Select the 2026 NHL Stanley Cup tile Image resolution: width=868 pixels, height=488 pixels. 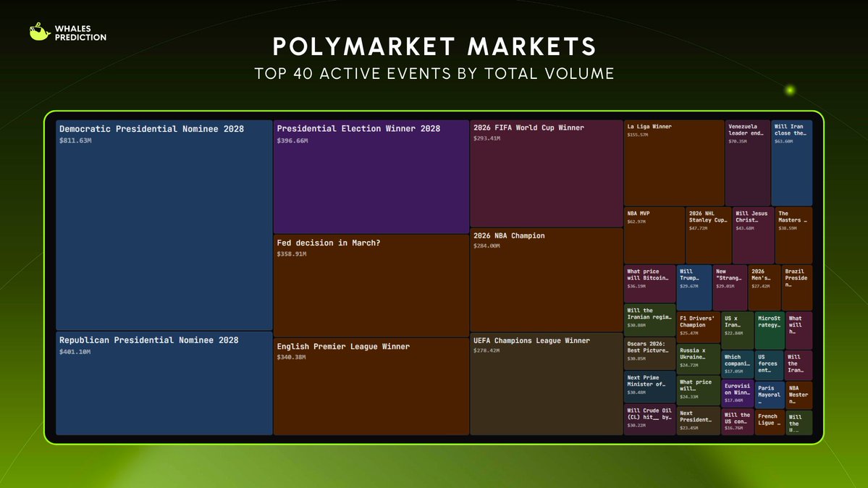(x=709, y=235)
